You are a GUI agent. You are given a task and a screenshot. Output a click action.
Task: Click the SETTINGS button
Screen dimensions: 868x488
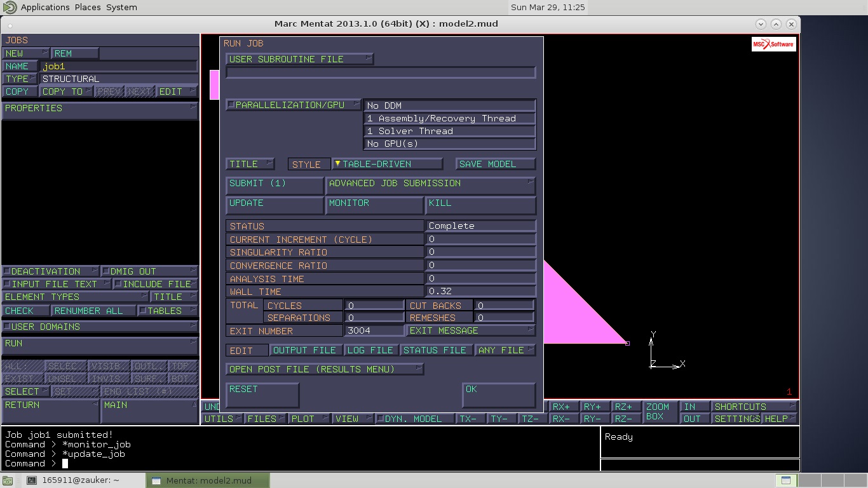(x=736, y=419)
